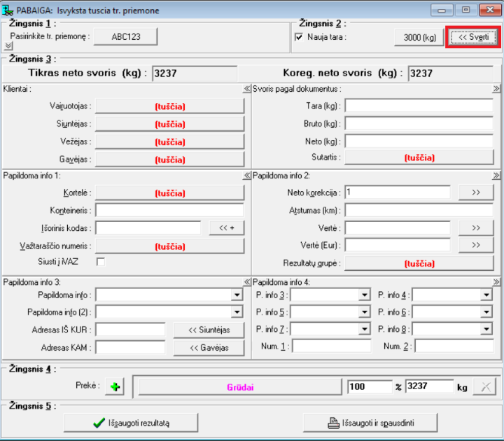Open the P. info 3 dropdown list
504x441 pixels.
(364, 295)
